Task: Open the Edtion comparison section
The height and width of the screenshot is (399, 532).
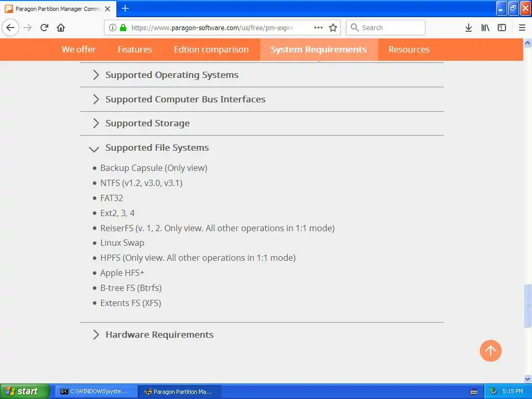Action: click(211, 49)
